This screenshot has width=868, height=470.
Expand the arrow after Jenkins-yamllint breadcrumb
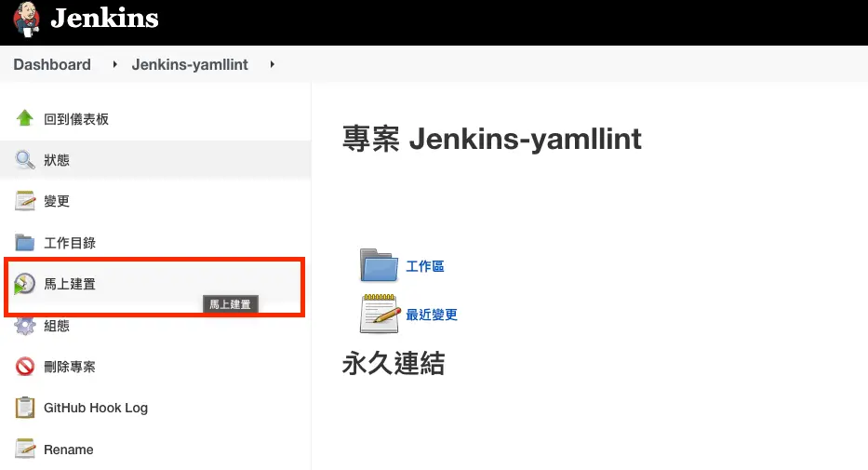click(273, 65)
